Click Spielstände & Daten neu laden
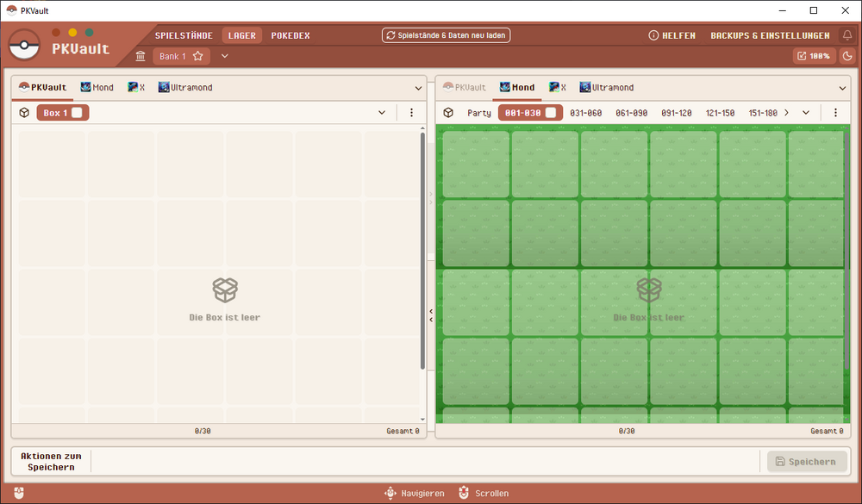862x504 pixels. [446, 35]
